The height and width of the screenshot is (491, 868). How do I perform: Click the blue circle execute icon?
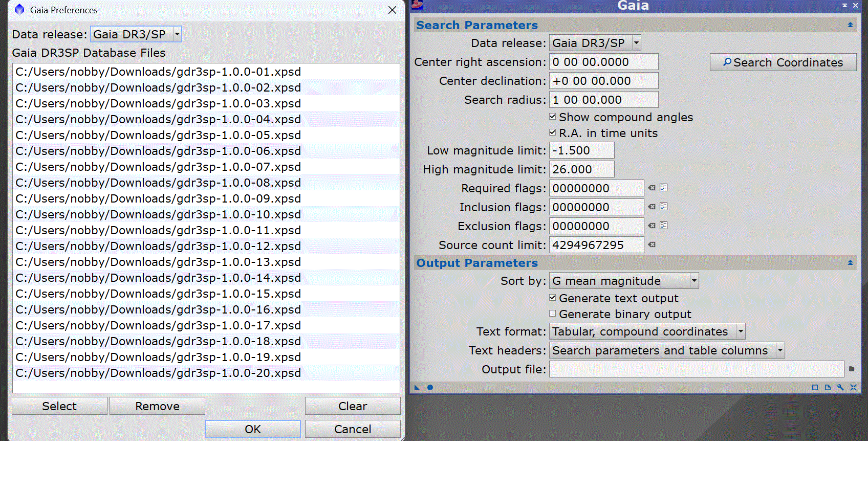click(430, 388)
